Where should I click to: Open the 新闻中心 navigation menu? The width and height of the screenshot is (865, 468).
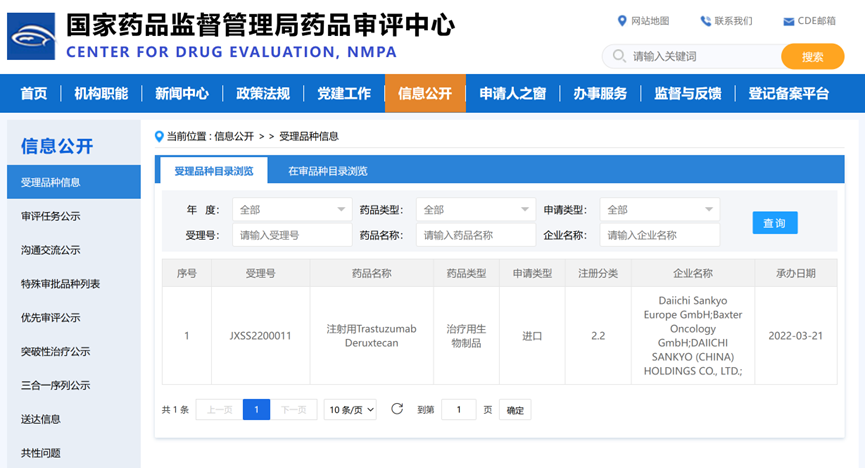(182, 94)
